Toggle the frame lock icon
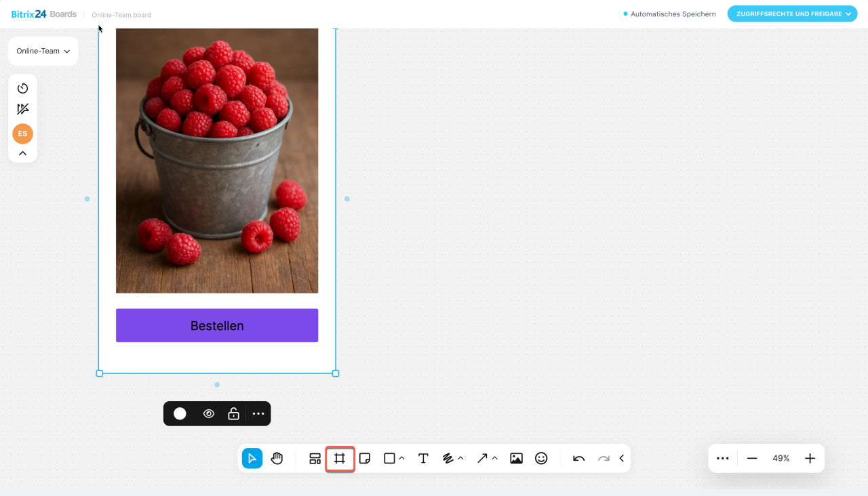868x496 pixels. coord(233,414)
